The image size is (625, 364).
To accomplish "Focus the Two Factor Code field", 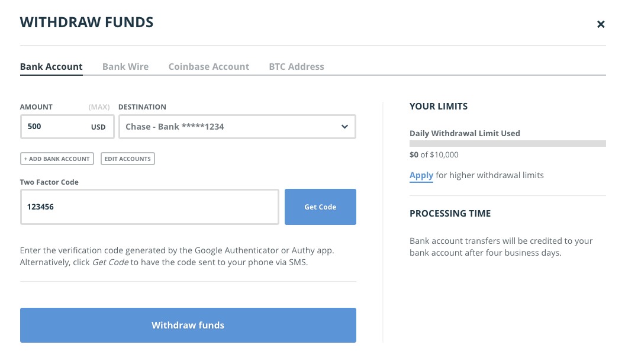I will [149, 207].
